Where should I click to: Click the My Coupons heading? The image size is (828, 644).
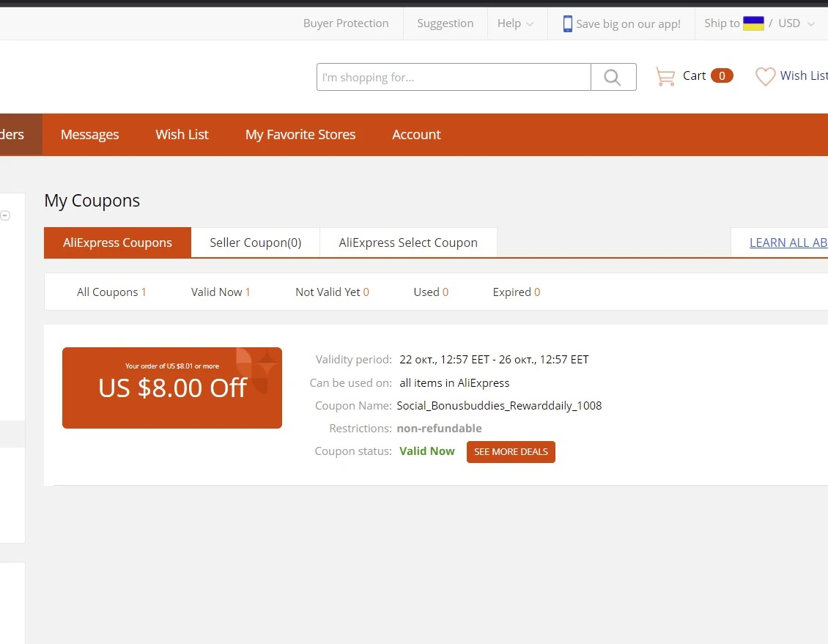92,201
